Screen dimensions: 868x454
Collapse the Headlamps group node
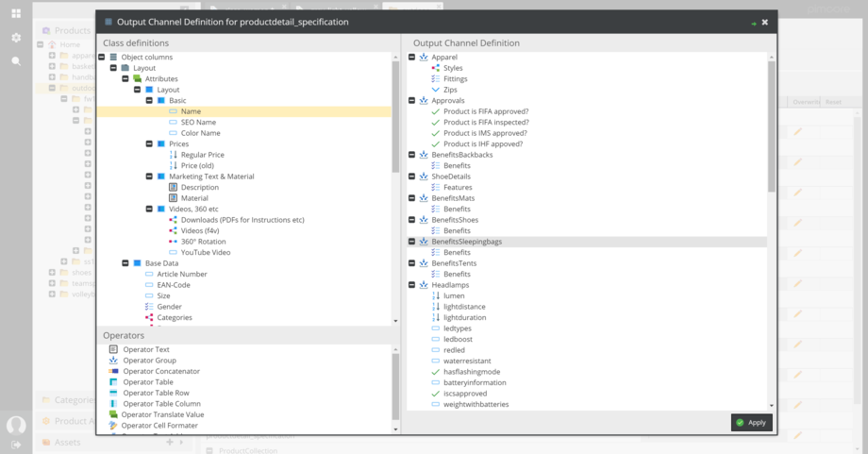(412, 285)
